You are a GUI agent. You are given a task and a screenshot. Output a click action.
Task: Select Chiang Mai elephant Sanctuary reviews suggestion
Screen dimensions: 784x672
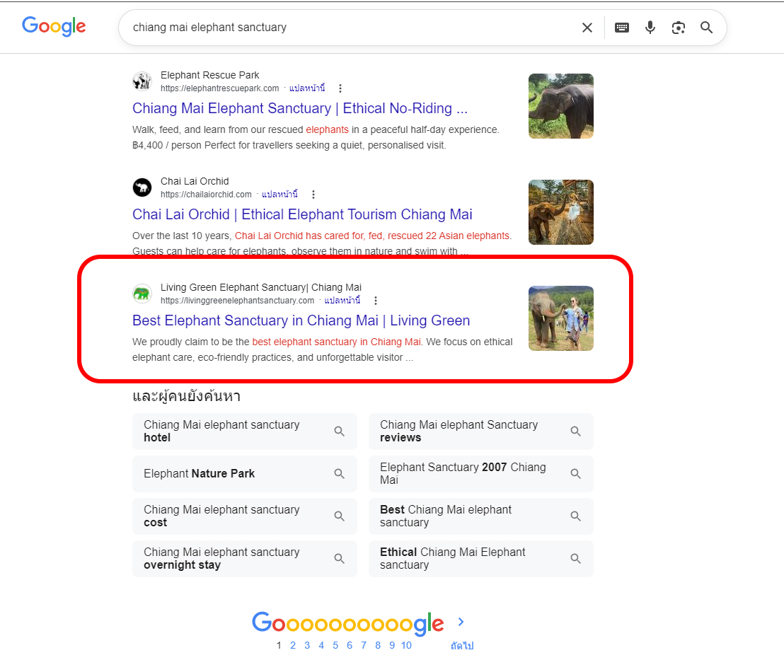pos(480,431)
